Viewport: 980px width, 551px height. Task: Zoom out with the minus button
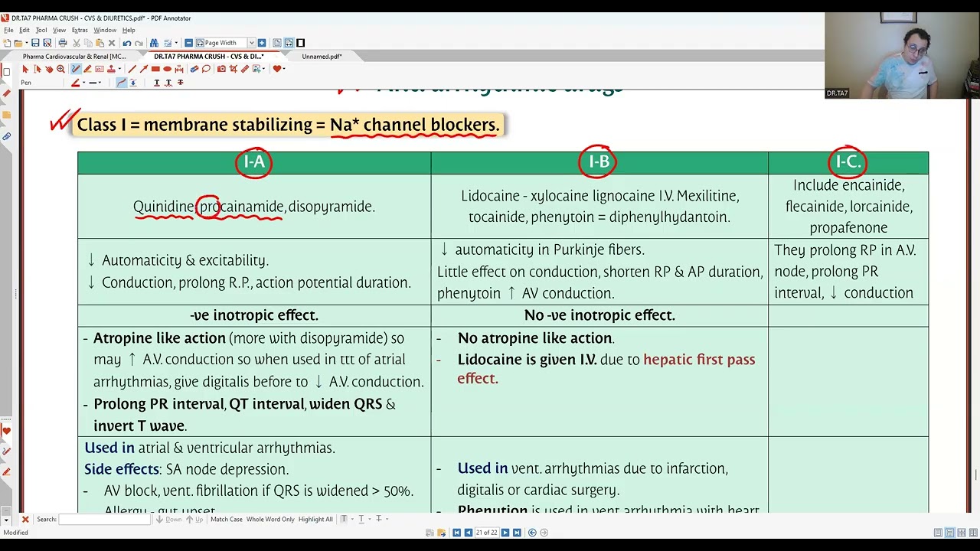click(189, 43)
